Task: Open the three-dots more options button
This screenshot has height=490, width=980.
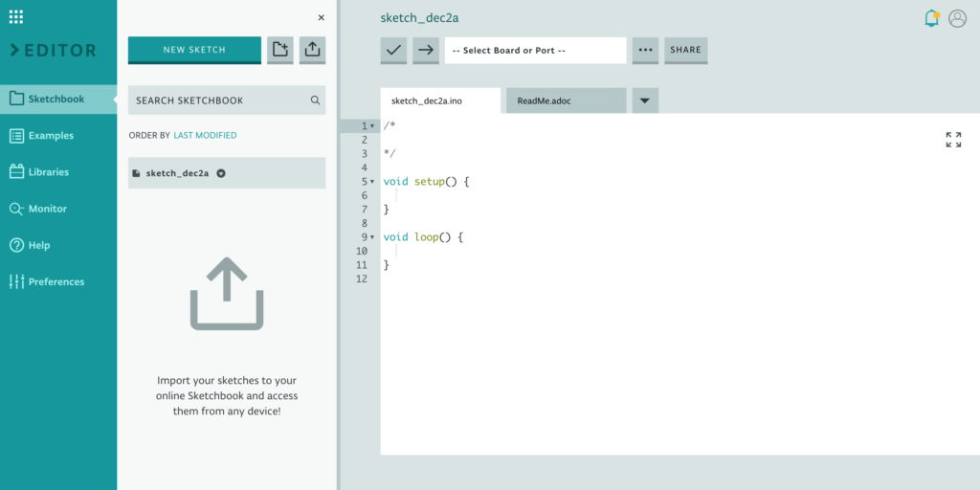Action: (646, 50)
